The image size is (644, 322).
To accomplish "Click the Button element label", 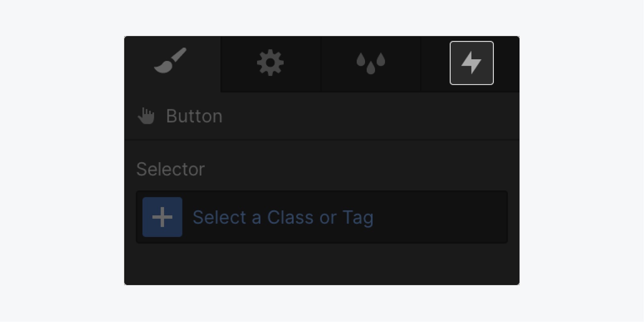I will pos(194,116).
